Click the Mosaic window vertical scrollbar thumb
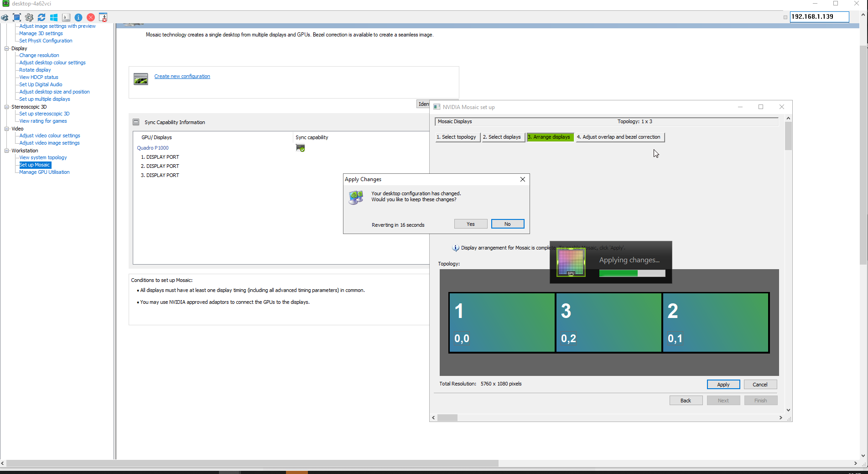Viewport: 868px width, 474px height. tap(788, 136)
